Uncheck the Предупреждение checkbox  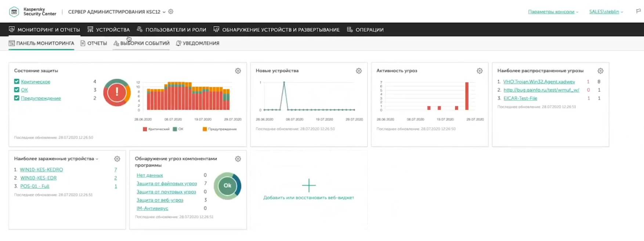(x=17, y=98)
